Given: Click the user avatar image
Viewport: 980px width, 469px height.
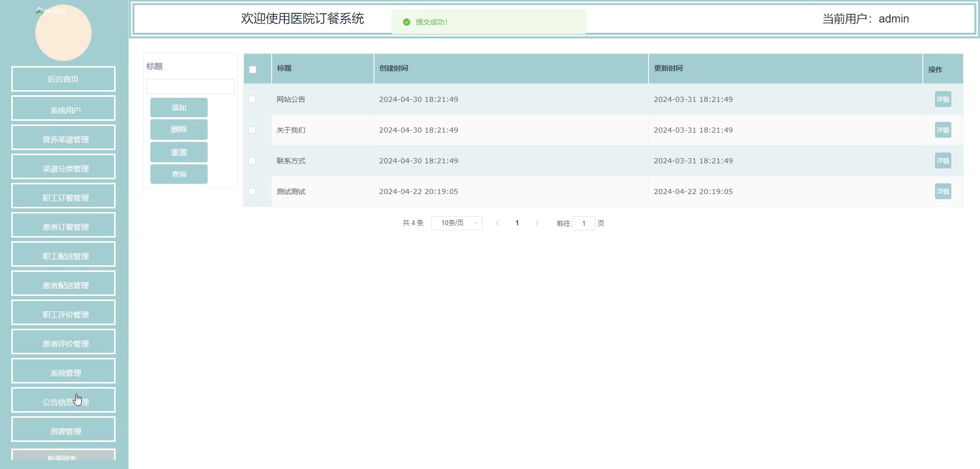Looking at the screenshot, I should tap(63, 33).
